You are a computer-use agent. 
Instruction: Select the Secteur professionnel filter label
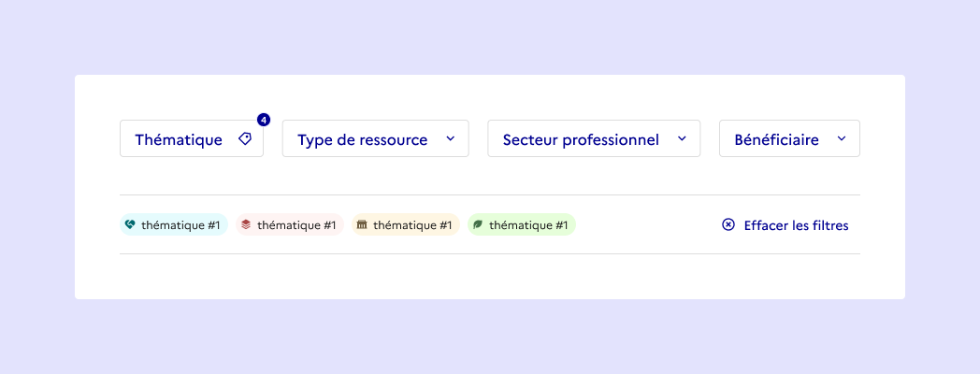coord(581,139)
